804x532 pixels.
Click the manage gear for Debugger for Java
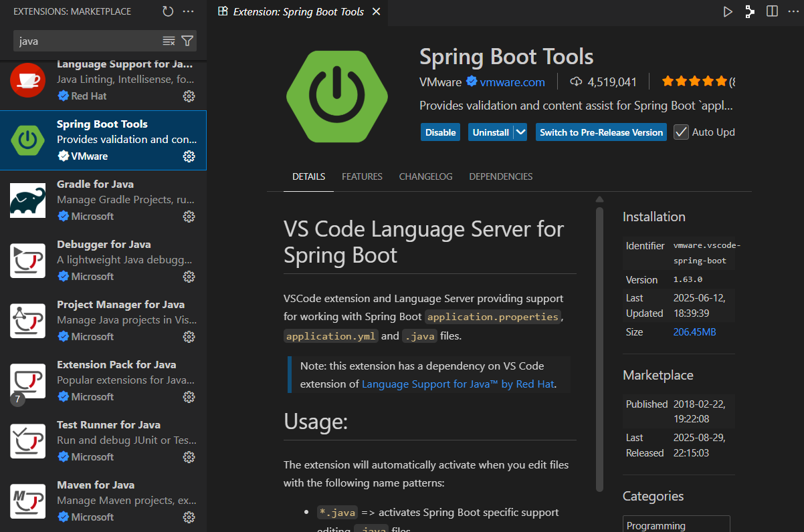click(x=189, y=277)
